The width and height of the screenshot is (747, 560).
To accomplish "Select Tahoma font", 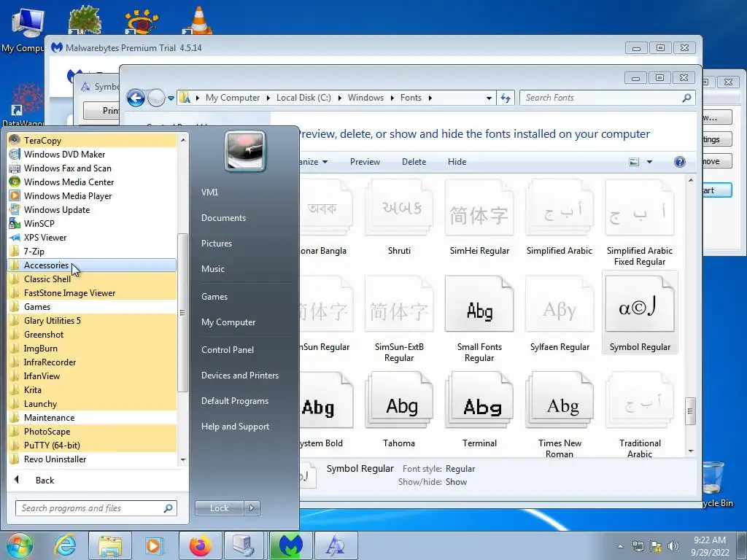I will click(399, 410).
